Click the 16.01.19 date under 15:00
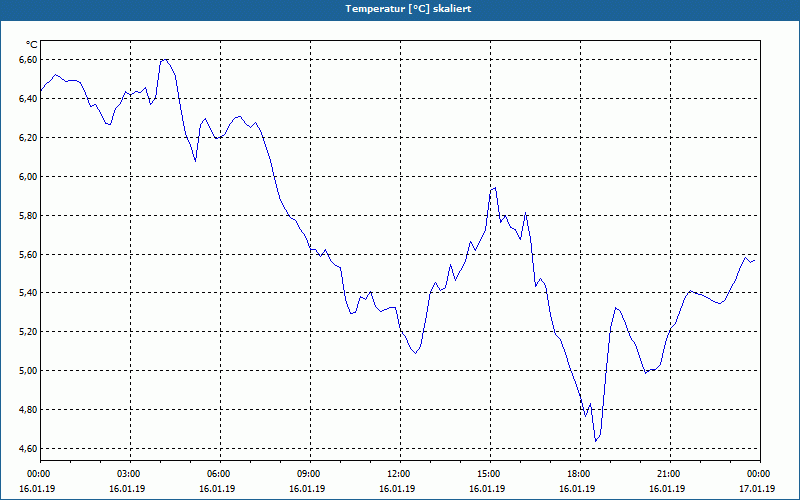This screenshot has width=800, height=500. (x=487, y=489)
